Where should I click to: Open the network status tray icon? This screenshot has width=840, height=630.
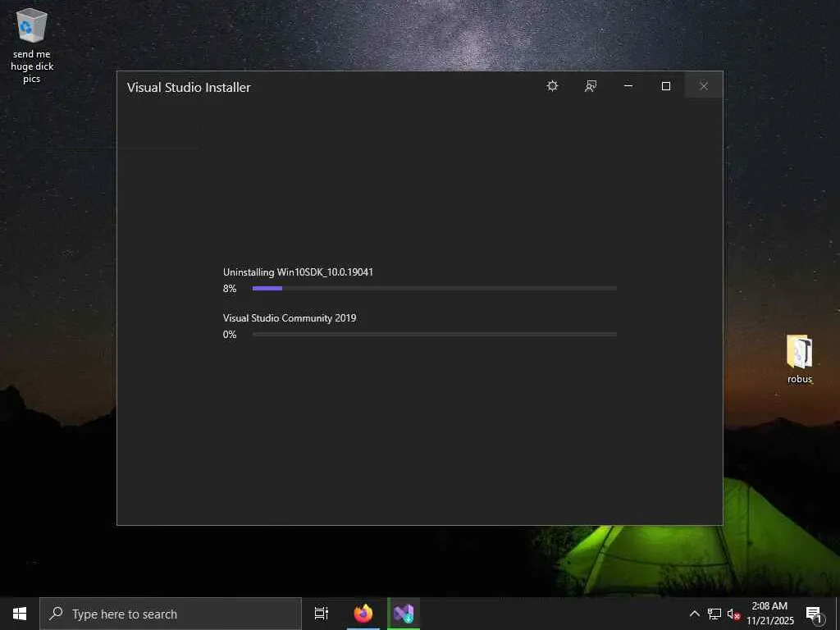714,614
